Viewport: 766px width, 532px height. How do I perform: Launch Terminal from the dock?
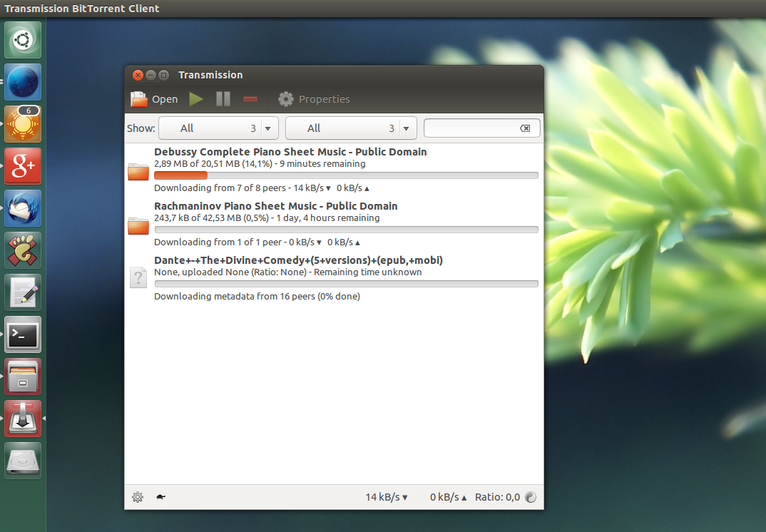pos(23,334)
